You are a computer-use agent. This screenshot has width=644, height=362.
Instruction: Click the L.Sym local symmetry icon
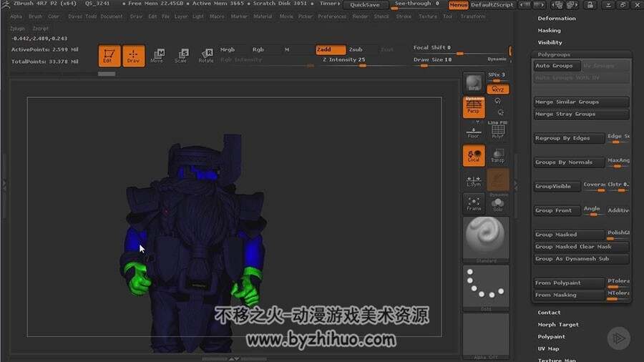[x=474, y=180]
